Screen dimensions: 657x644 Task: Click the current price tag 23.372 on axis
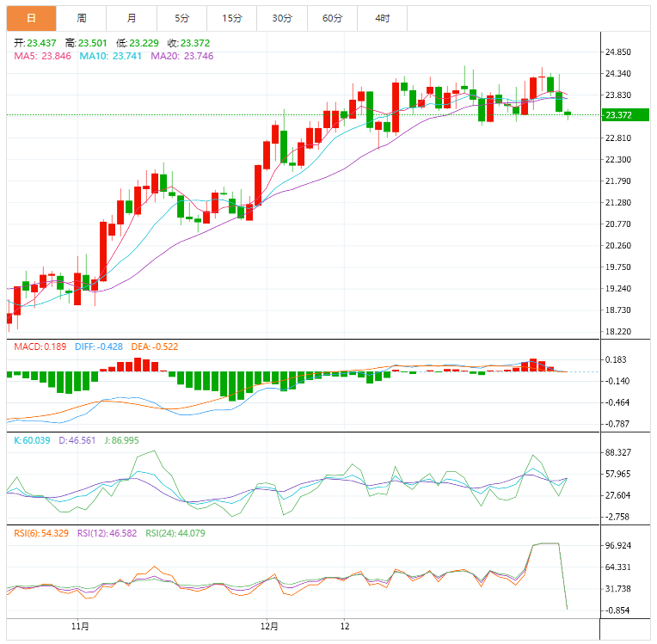pos(619,115)
